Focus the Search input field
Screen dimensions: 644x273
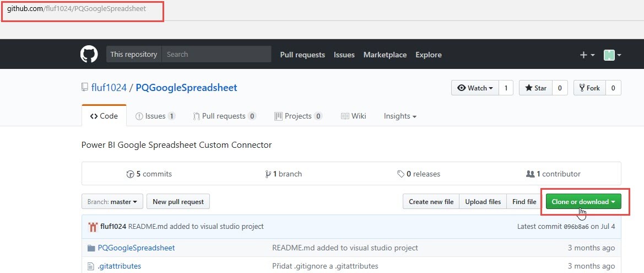point(217,54)
